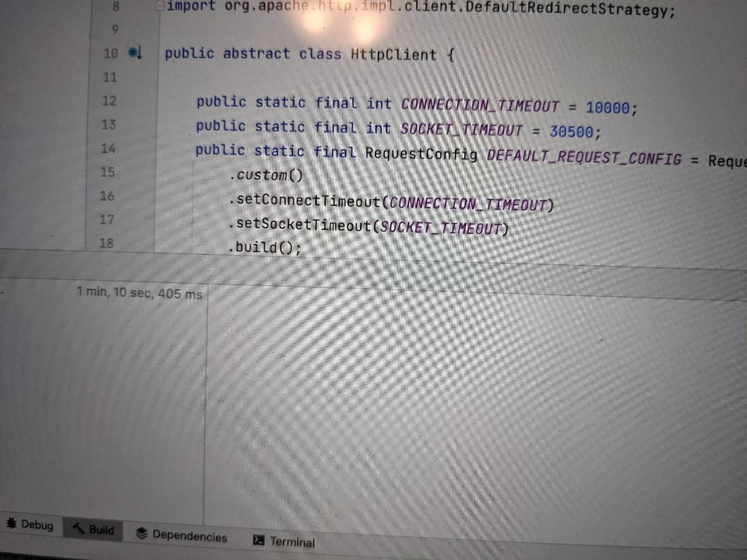747x560 pixels.
Task: Collapse the import fold marker on line 8
Action: (160, 6)
